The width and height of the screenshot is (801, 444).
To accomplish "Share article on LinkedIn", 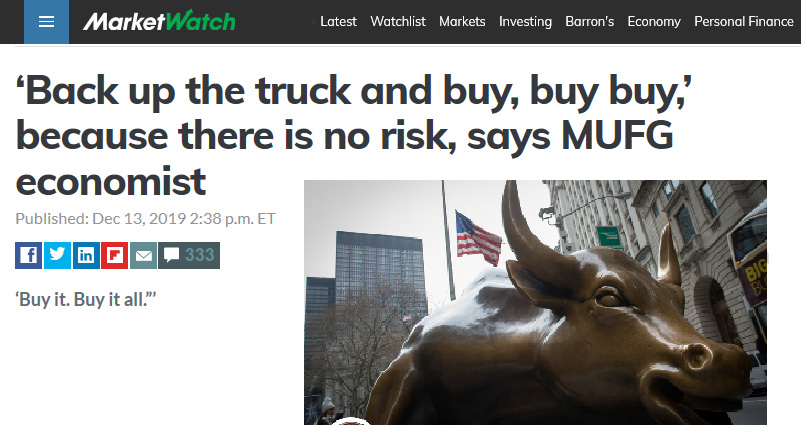I will (x=86, y=255).
